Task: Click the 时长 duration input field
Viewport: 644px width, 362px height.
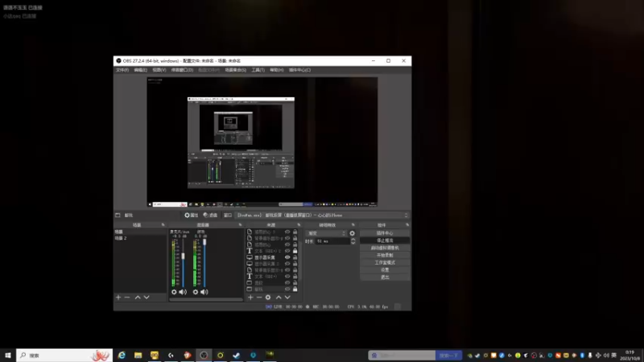Action: tap(332, 241)
